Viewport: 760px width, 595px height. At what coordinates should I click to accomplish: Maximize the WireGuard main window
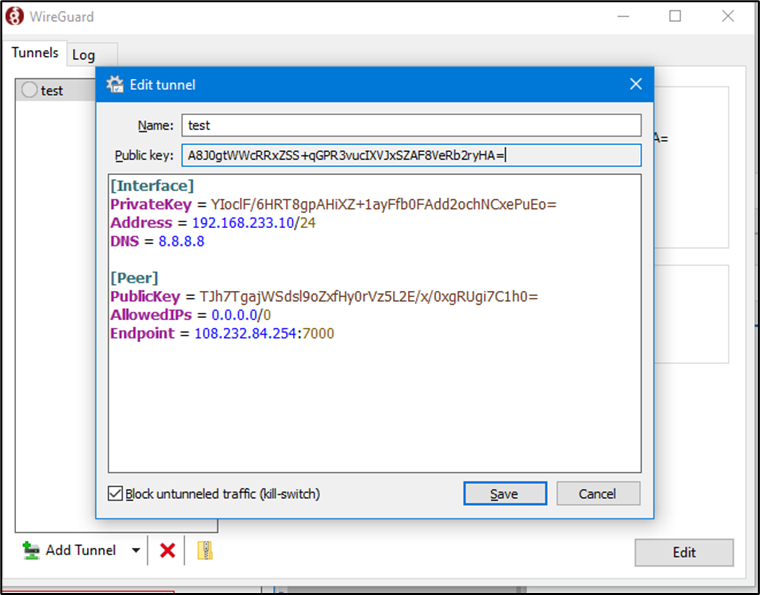[x=675, y=16]
